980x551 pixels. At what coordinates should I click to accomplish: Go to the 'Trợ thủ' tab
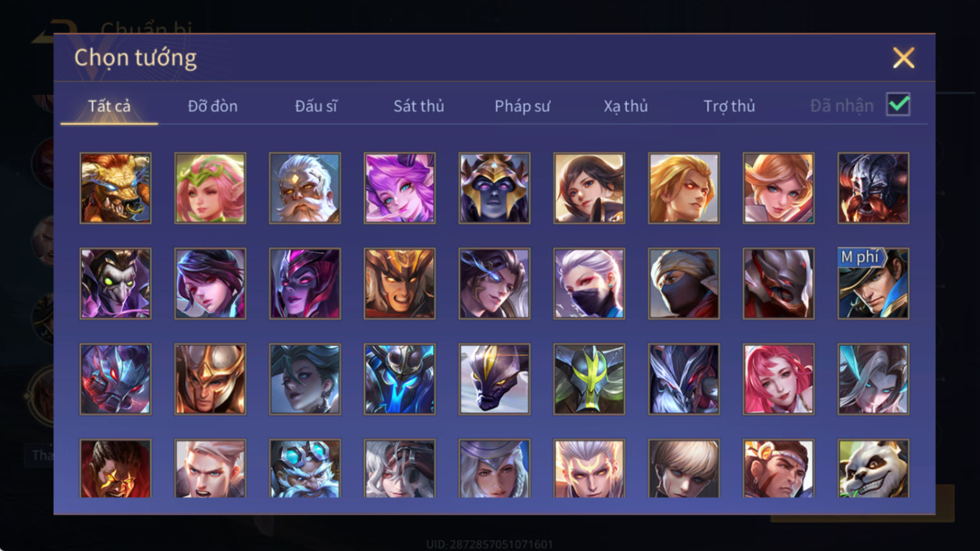click(x=729, y=106)
